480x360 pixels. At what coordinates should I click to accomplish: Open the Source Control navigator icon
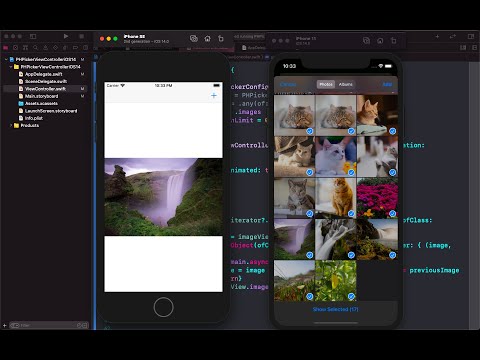pyautogui.click(x=15, y=48)
